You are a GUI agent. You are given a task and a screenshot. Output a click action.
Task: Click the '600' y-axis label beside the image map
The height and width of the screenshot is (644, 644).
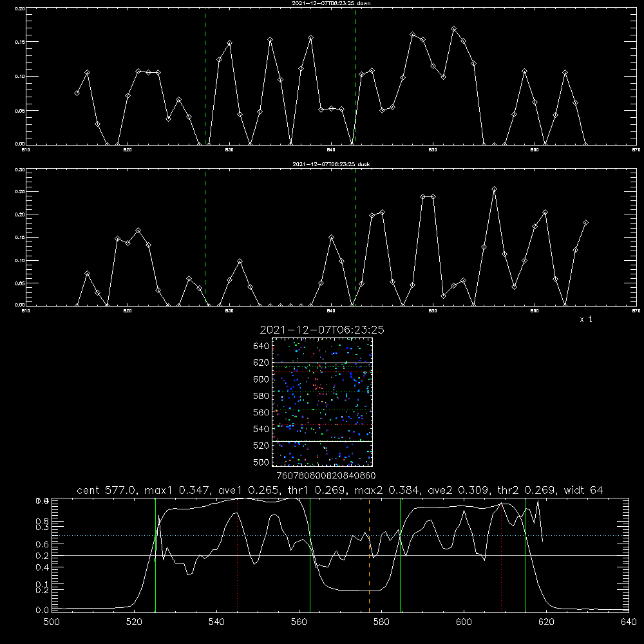tap(261, 379)
